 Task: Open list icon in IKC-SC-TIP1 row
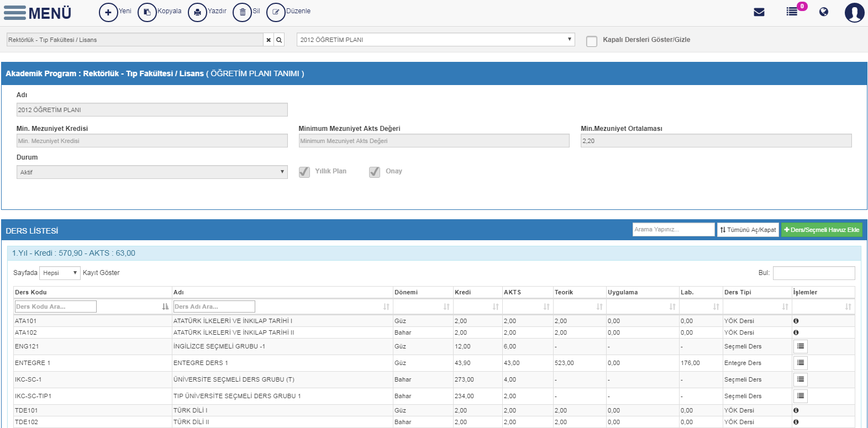pyautogui.click(x=801, y=396)
